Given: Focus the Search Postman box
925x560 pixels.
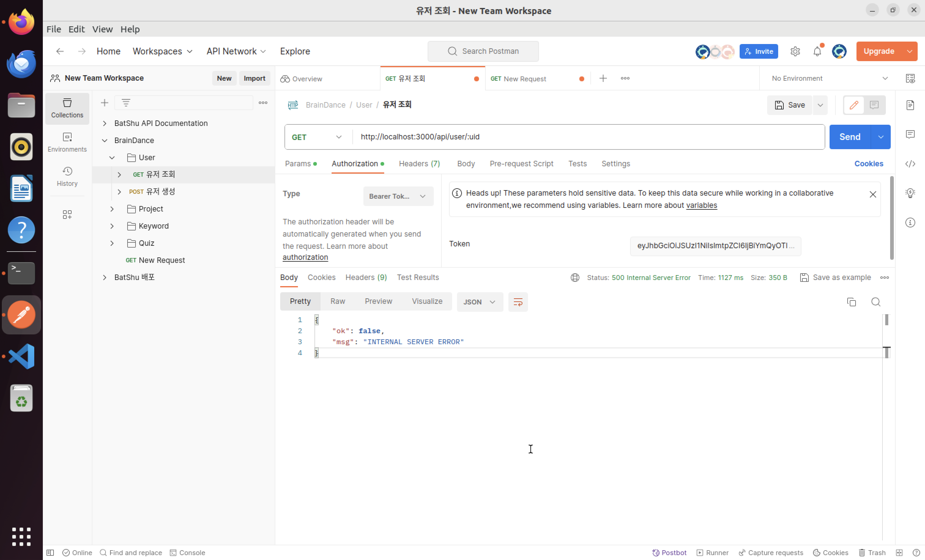Looking at the screenshot, I should pyautogui.click(x=483, y=51).
